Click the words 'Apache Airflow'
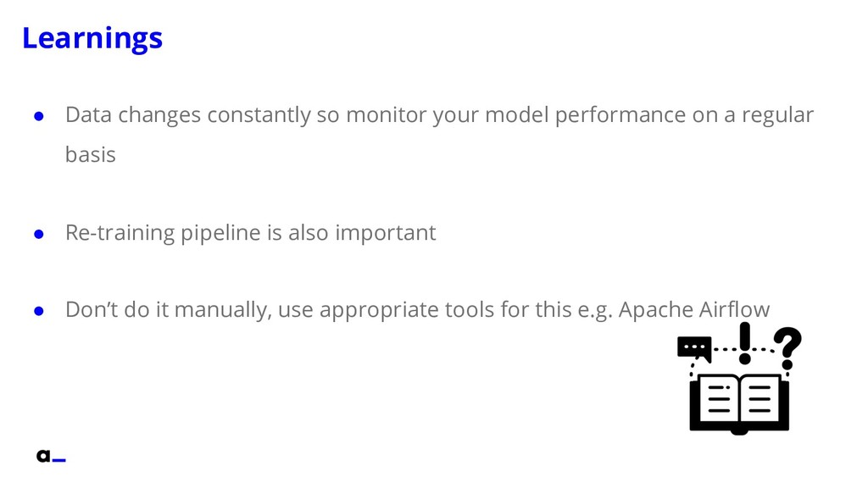 pyautogui.click(x=694, y=309)
